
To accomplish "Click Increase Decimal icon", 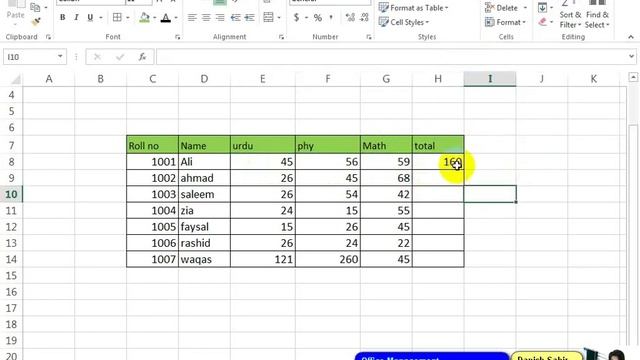I will (350, 18).
